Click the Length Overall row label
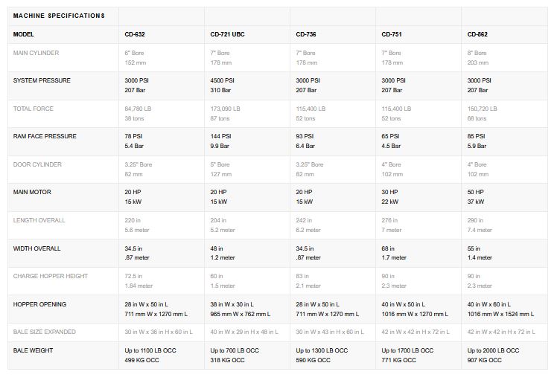 [39, 220]
